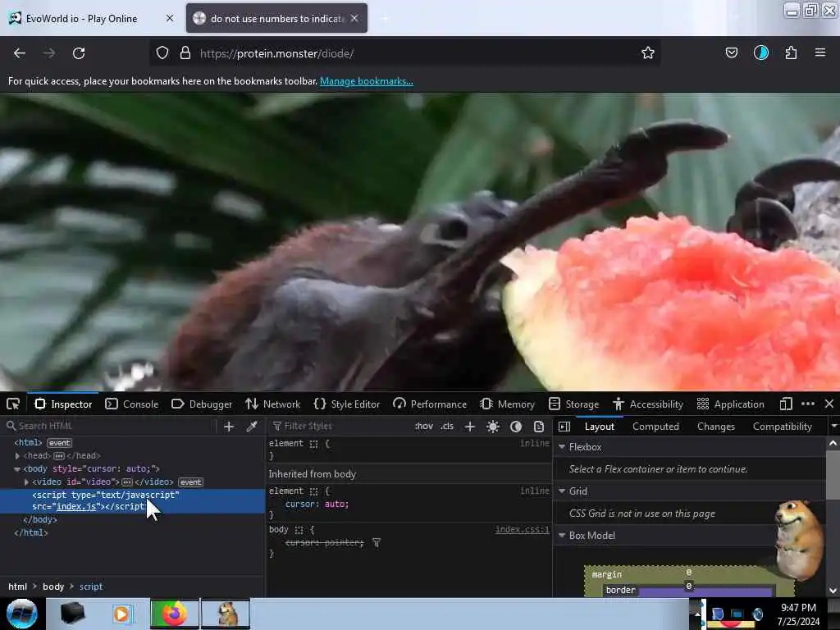The width and height of the screenshot is (840, 630).
Task: Open the Accessibility tab
Action: (648, 404)
